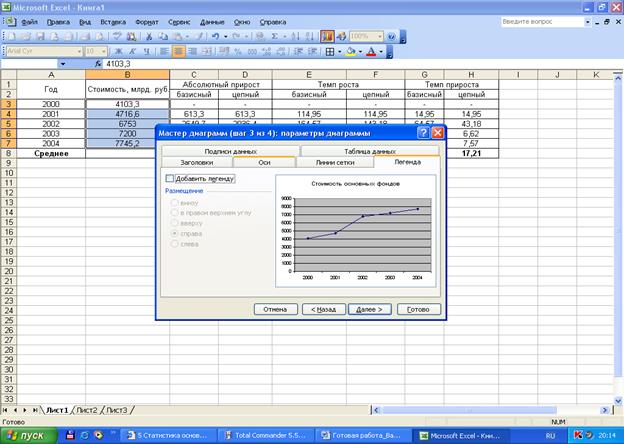Click the Chart Wizard toolbar icon

tap(328, 35)
